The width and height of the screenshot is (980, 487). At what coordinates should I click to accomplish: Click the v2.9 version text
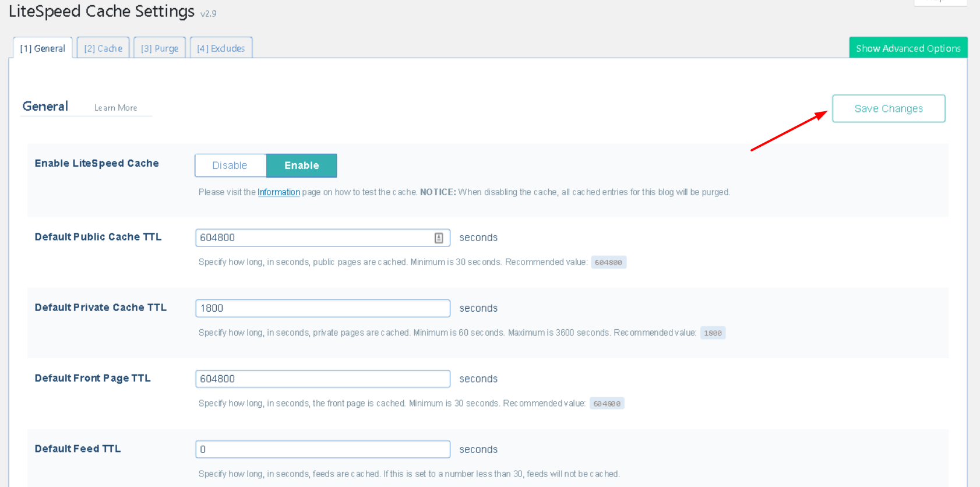[x=208, y=13]
